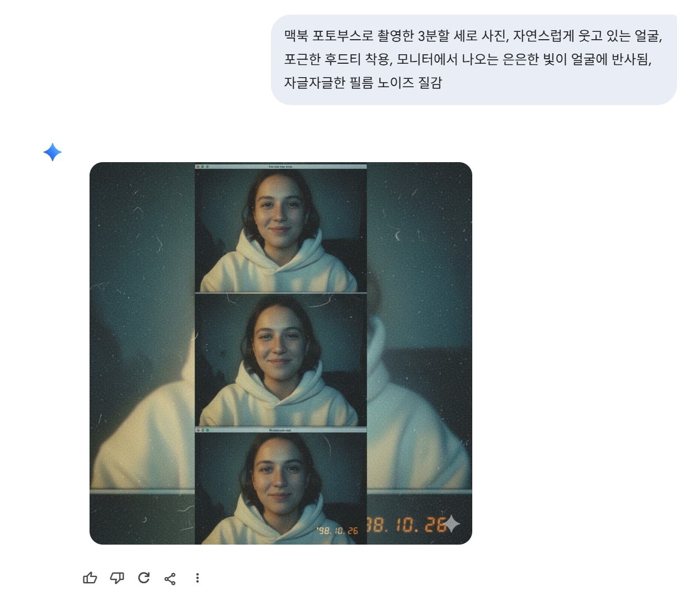
Task: Click the green traffic-light swatch on the lower window
Action: [207, 431]
